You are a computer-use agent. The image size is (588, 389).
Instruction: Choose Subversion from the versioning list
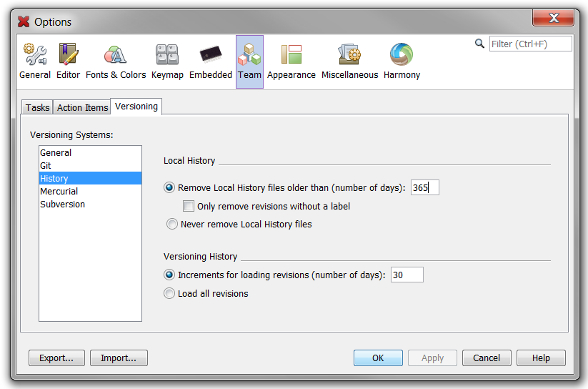coord(62,205)
